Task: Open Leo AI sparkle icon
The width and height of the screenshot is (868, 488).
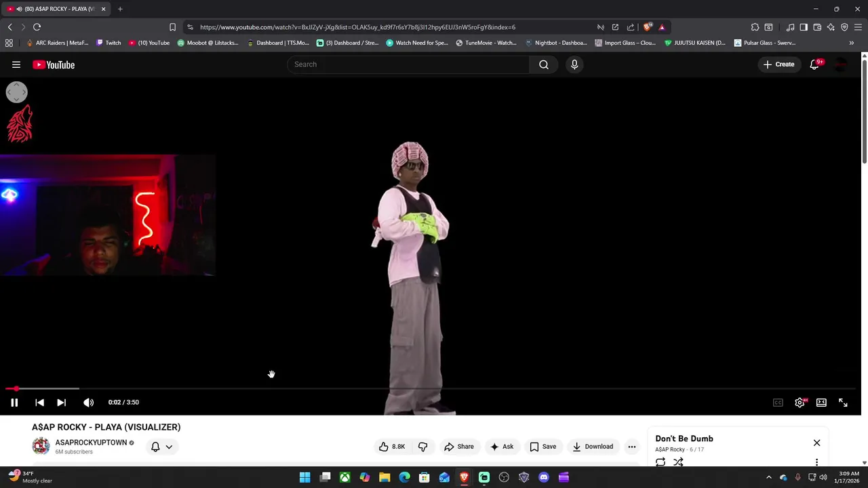Action: [x=831, y=27]
